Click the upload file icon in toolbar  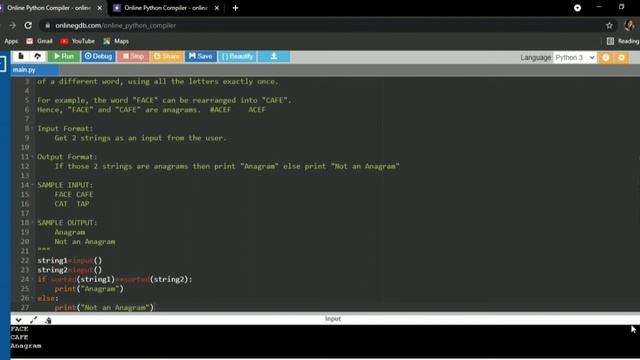click(37, 56)
